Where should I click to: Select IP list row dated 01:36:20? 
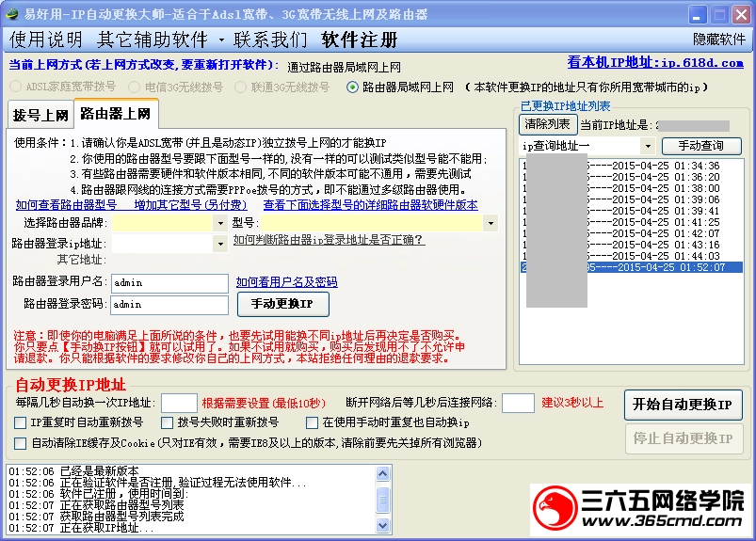(x=631, y=177)
